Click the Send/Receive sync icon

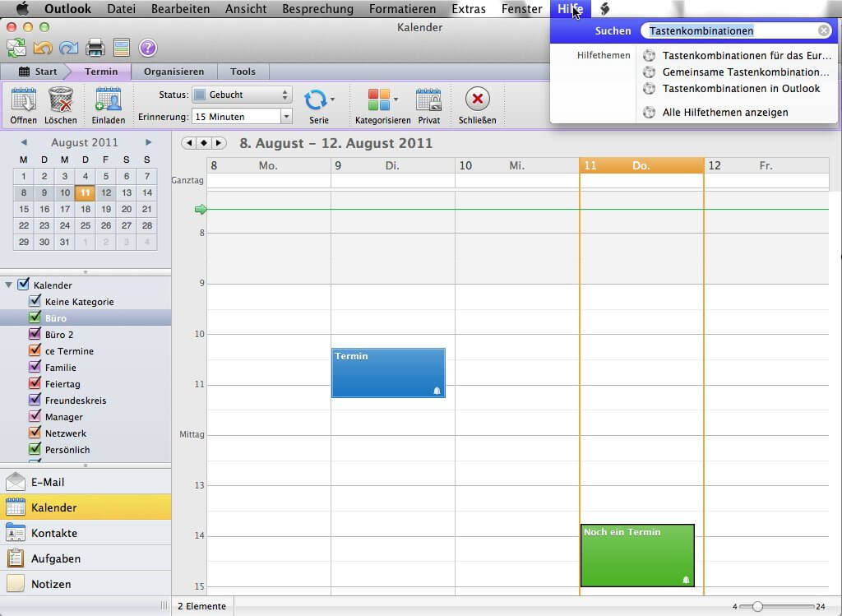click(x=16, y=48)
